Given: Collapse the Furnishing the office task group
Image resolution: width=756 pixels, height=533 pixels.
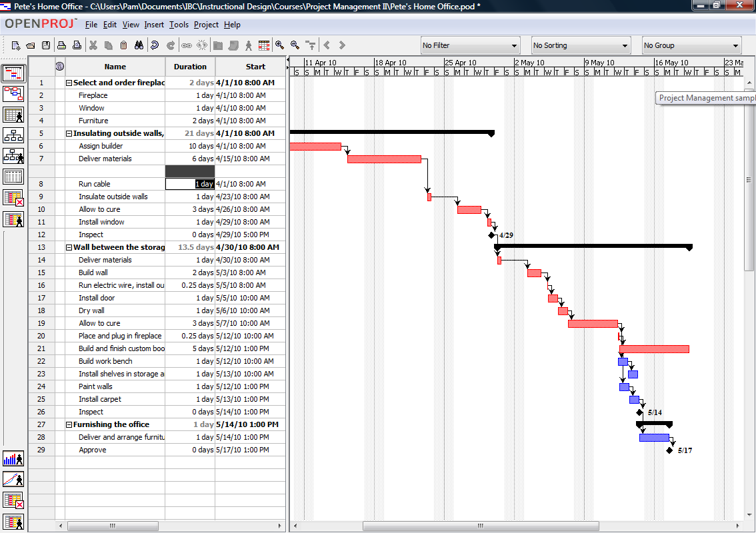Looking at the screenshot, I should [69, 424].
